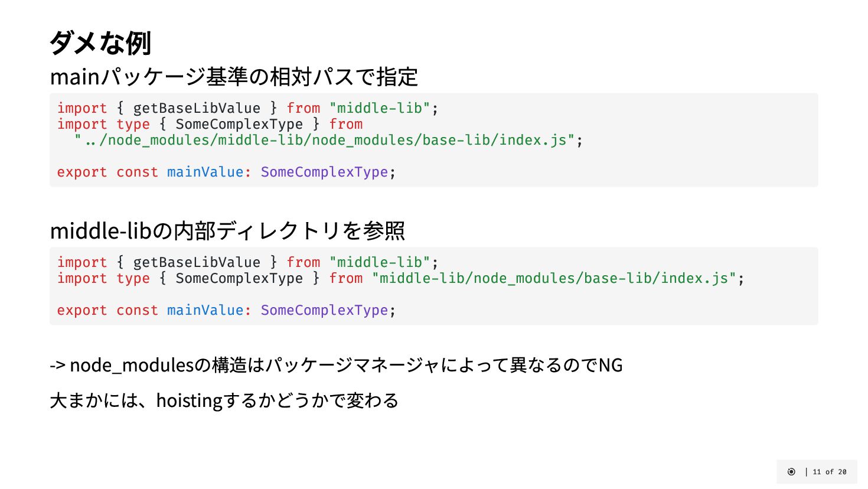Screen dimensions: 868x489
Task: Click the "export" keyword in second code block
Action: 82,311
